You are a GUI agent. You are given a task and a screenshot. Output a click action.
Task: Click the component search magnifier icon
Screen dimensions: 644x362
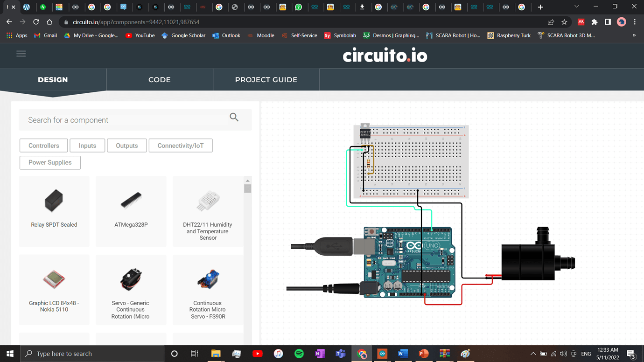tap(234, 118)
